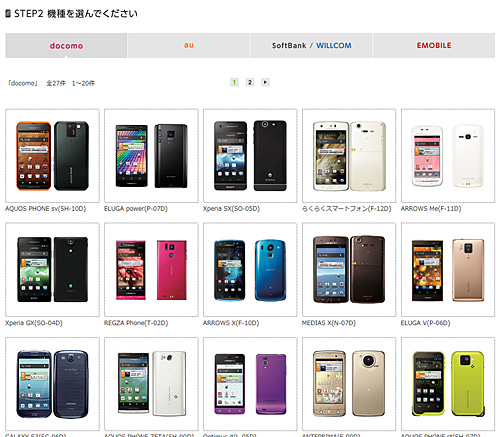This screenshot has width=500, height=437.
Task: Switch to the au carrier tab
Action: (188, 45)
